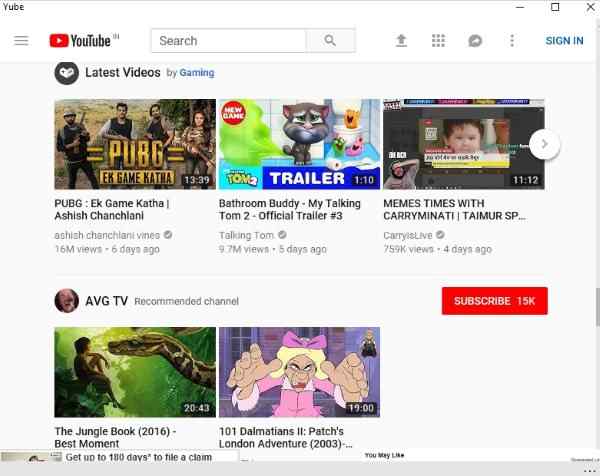Click the 20:43 duration on Jungle Book

pos(197,408)
